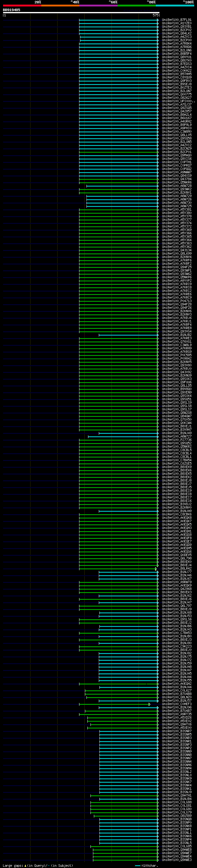This screenshot has width=197, height=868.
Task: Select the UniRef100_A7QJ37 label
Action: (176, 104)
